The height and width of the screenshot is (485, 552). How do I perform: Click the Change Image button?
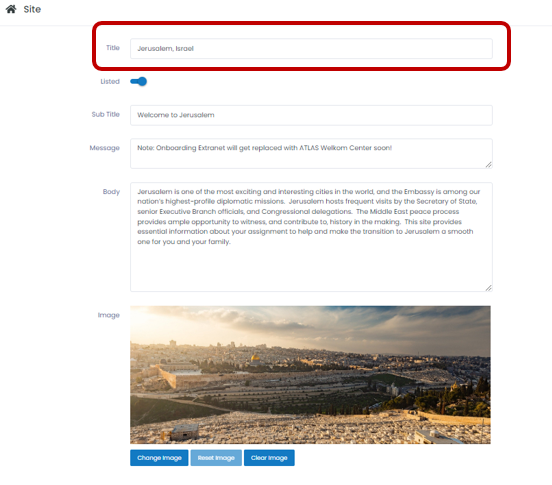tap(159, 458)
